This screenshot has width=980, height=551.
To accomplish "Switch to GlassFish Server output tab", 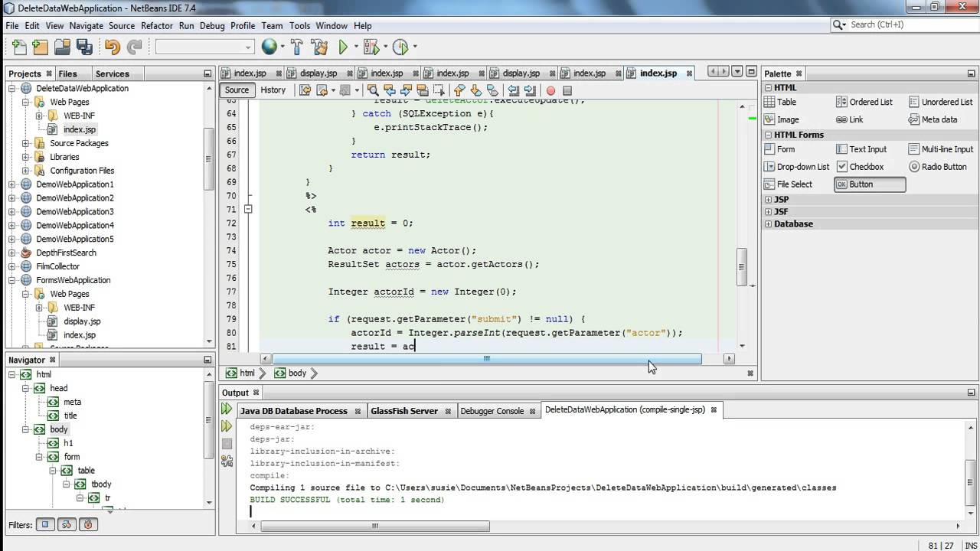I will pos(404,411).
